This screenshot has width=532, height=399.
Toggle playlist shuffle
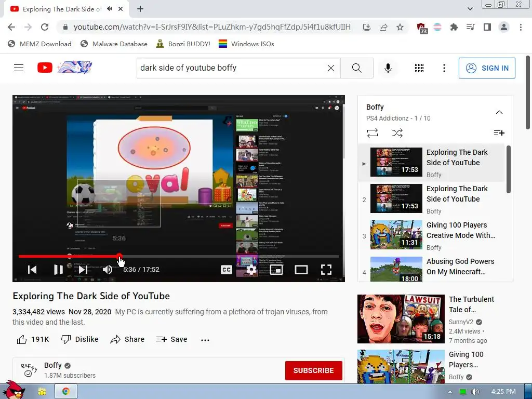(x=397, y=132)
